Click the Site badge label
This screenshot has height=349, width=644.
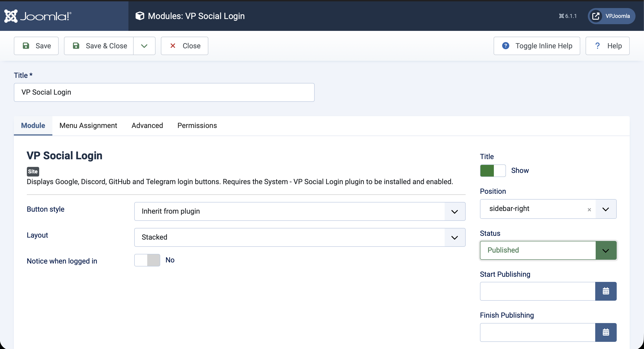[33, 172]
